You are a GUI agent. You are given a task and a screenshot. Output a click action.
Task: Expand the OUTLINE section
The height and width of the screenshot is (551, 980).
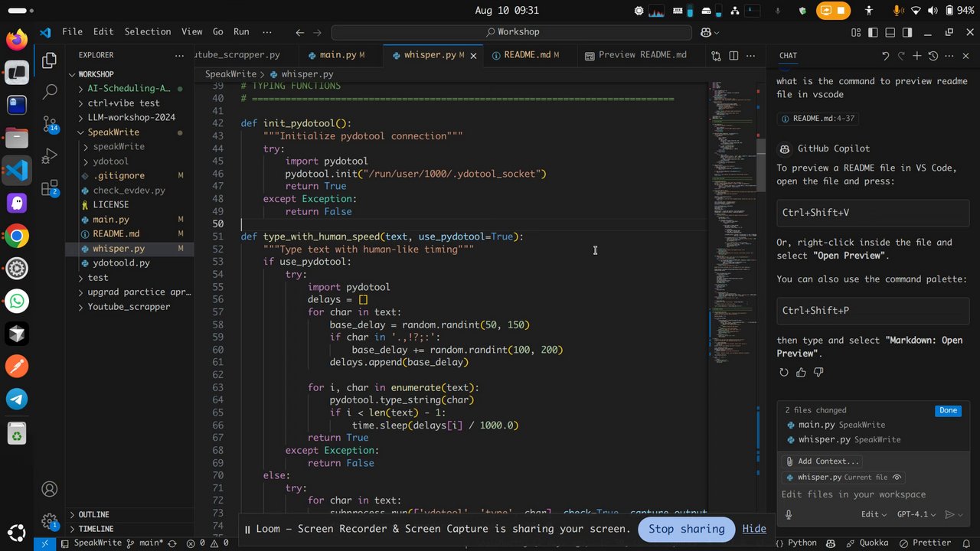93,514
